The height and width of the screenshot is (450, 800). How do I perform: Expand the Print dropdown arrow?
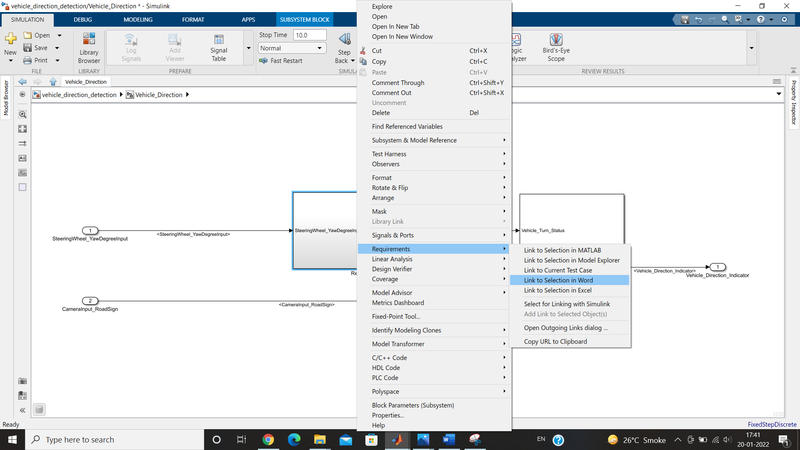click(57, 60)
